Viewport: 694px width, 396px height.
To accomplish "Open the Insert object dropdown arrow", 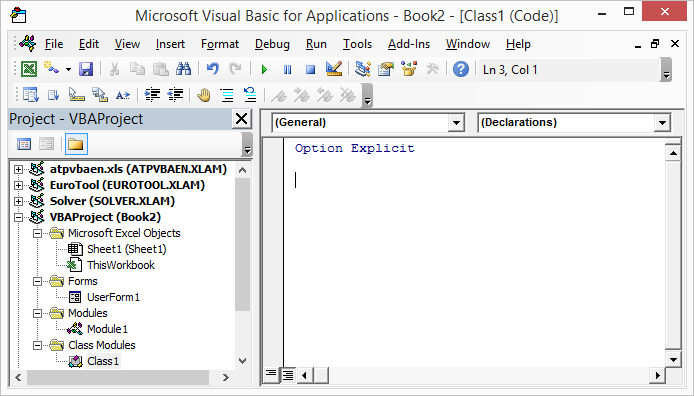I will (x=68, y=69).
